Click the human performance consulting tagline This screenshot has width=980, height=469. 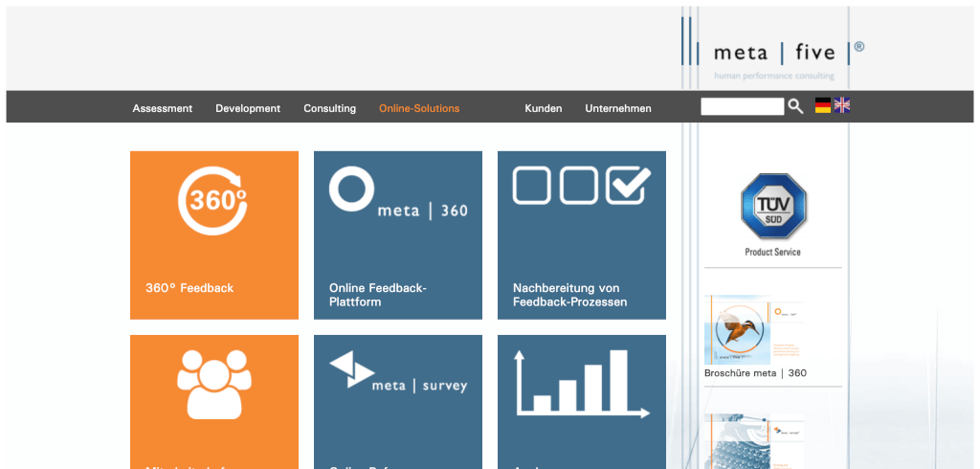pos(773,77)
